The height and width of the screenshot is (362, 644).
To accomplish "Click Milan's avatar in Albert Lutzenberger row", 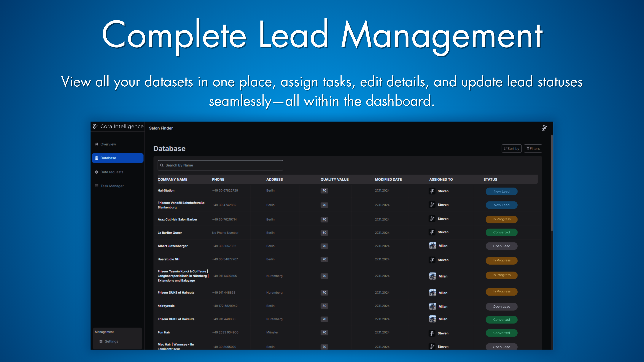I will (433, 246).
